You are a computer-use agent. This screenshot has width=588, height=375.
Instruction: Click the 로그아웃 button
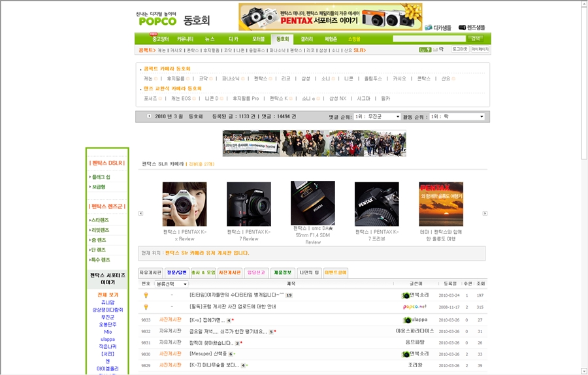[459, 50]
